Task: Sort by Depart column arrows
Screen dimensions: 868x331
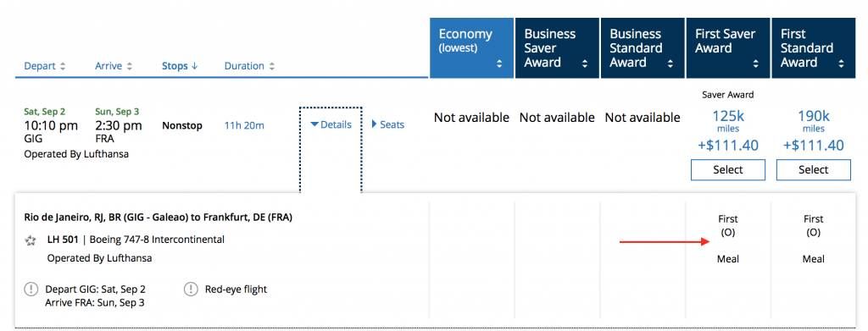Action: (x=63, y=66)
